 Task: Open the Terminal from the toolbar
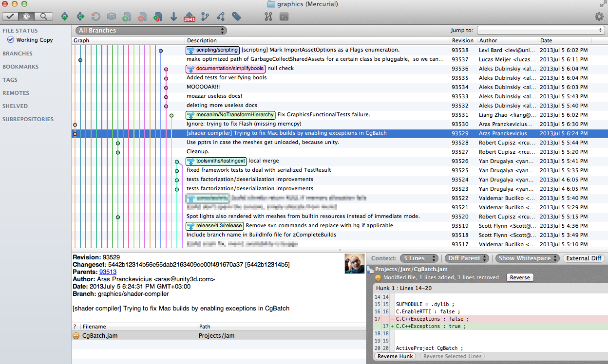284,17
